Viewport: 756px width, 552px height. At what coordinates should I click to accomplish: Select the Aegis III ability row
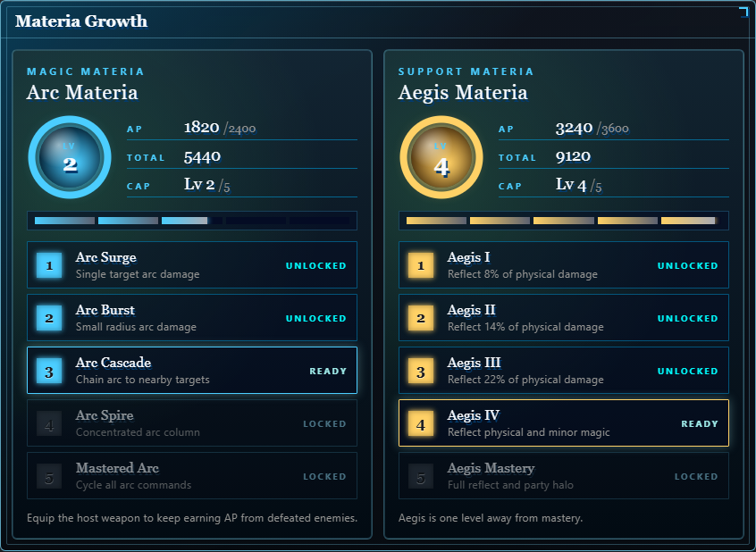[x=564, y=371]
